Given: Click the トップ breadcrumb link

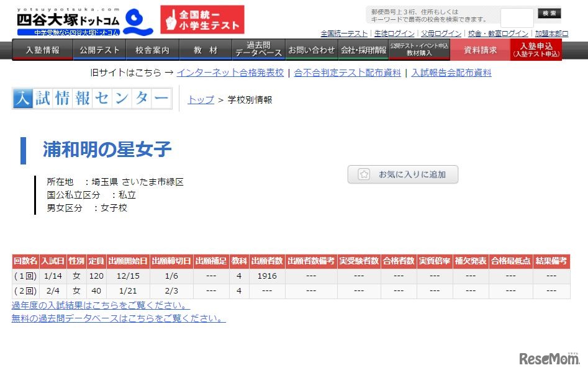Looking at the screenshot, I should click(x=200, y=99).
